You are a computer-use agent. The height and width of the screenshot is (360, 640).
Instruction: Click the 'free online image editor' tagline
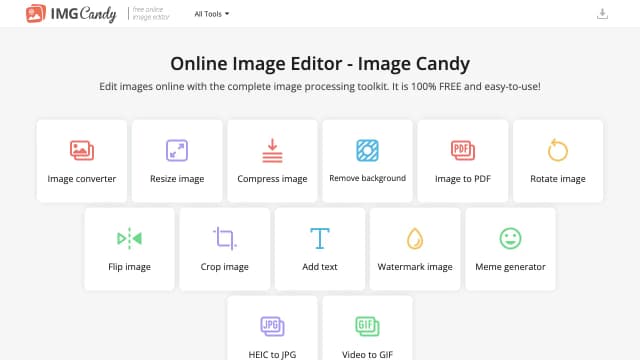coord(150,13)
